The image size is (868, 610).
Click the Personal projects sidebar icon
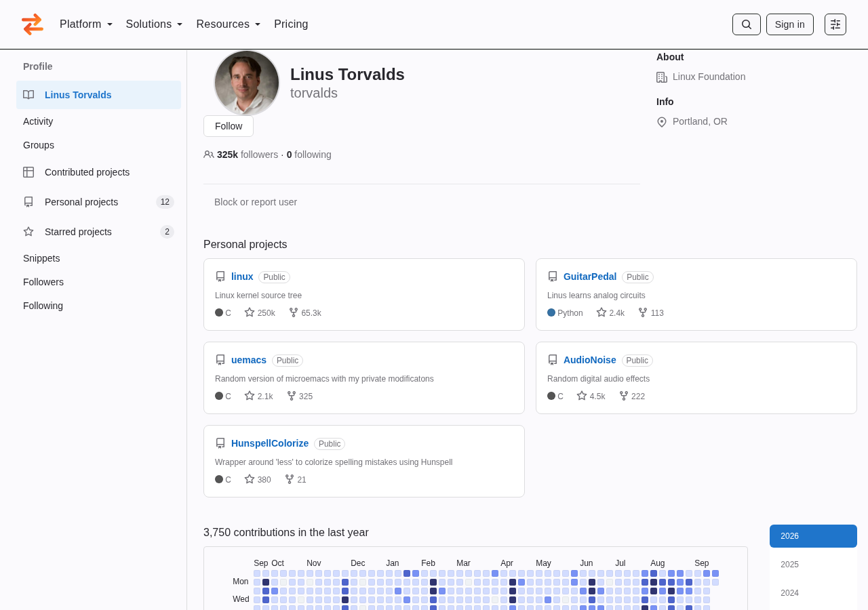[28, 202]
